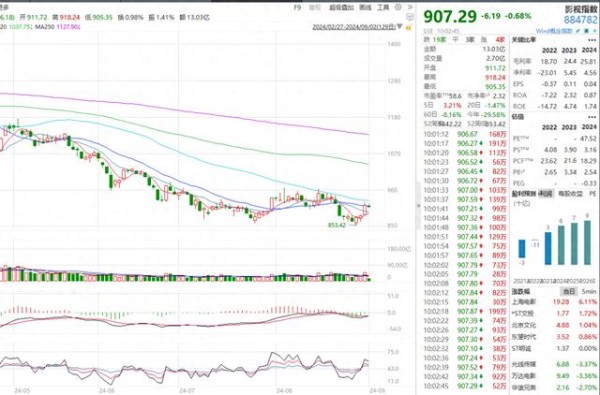
Task: Select the 利润 tab in 盈利预测
Action: point(546,194)
